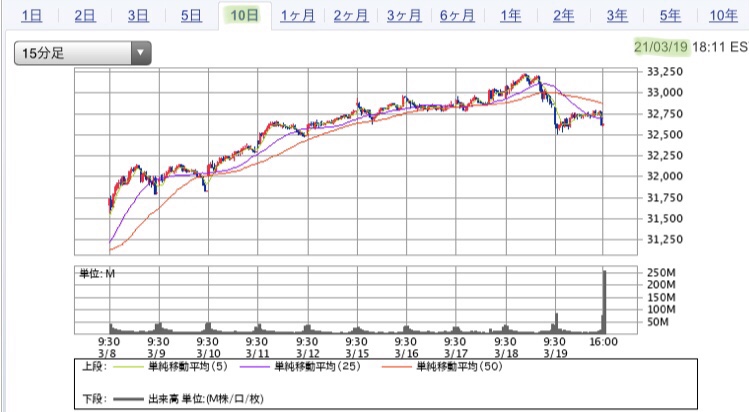Open the 2年 chart range
This screenshot has height=412, width=749.
tap(564, 16)
